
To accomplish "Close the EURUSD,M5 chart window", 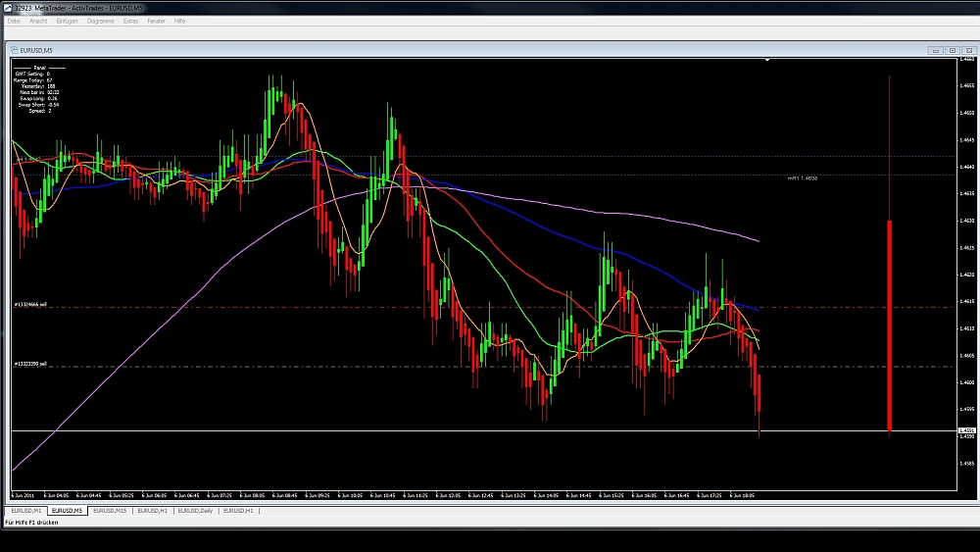I will click(x=969, y=50).
